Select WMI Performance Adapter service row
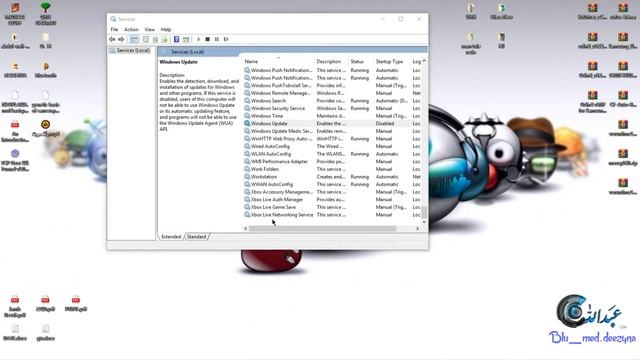 coord(332,162)
